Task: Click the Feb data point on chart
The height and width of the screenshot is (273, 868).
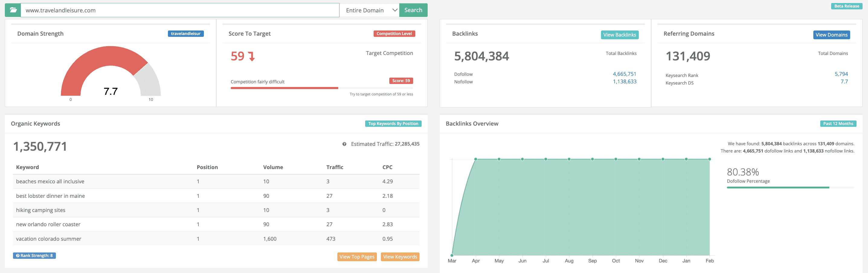Action: click(x=709, y=159)
